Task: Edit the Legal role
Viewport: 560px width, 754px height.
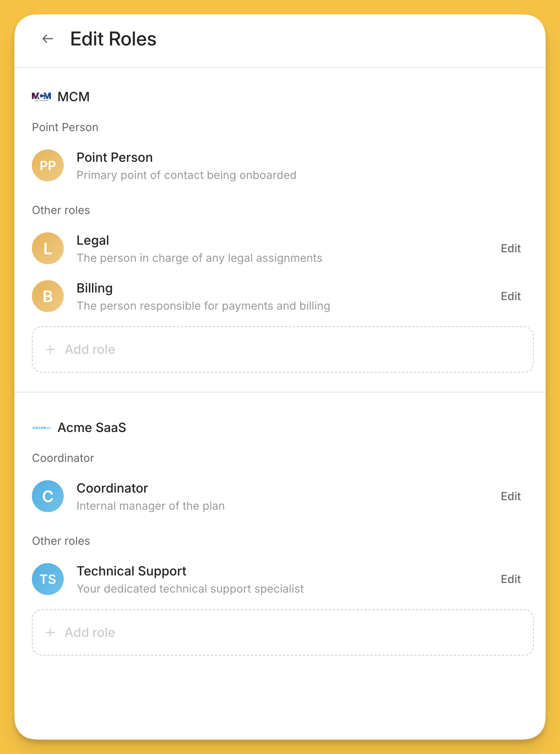Action: click(x=510, y=248)
